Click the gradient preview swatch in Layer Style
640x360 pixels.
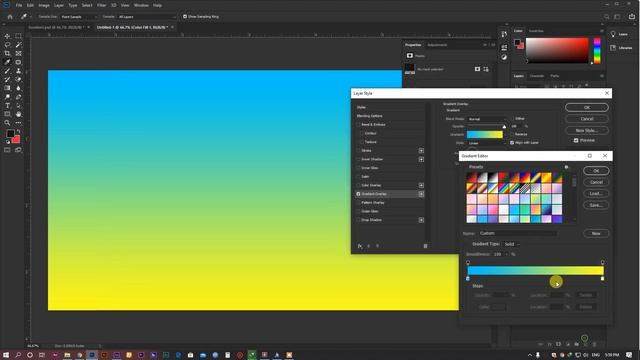coord(484,134)
